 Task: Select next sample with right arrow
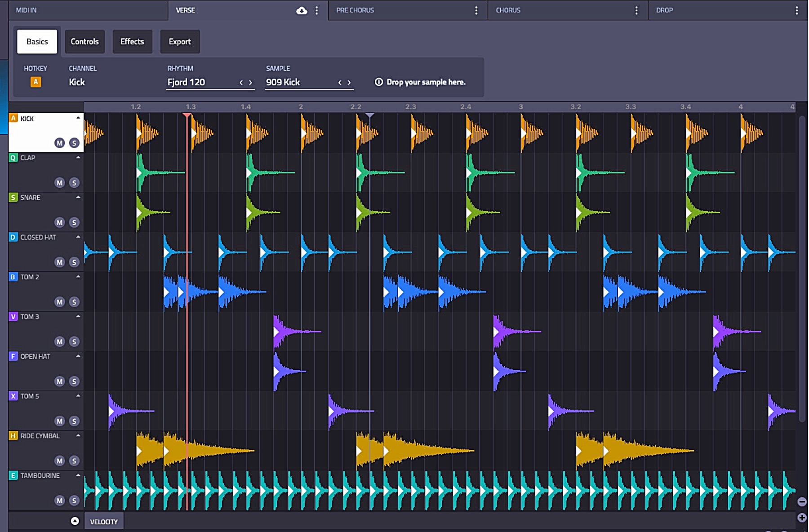click(349, 82)
